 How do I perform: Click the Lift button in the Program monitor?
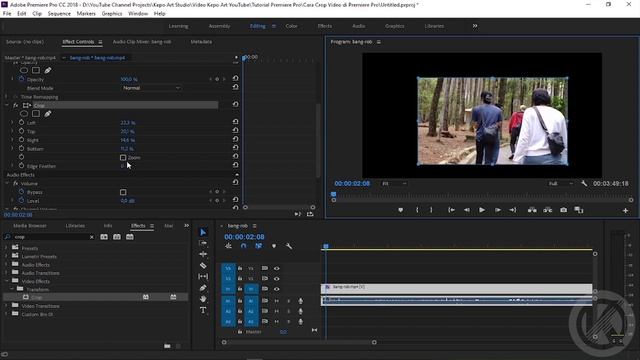pos(532,210)
